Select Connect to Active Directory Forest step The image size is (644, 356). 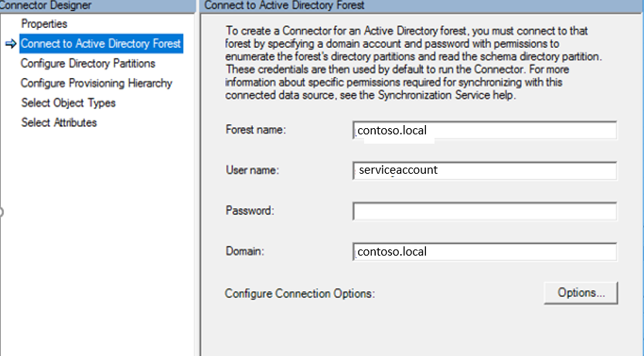coord(101,43)
